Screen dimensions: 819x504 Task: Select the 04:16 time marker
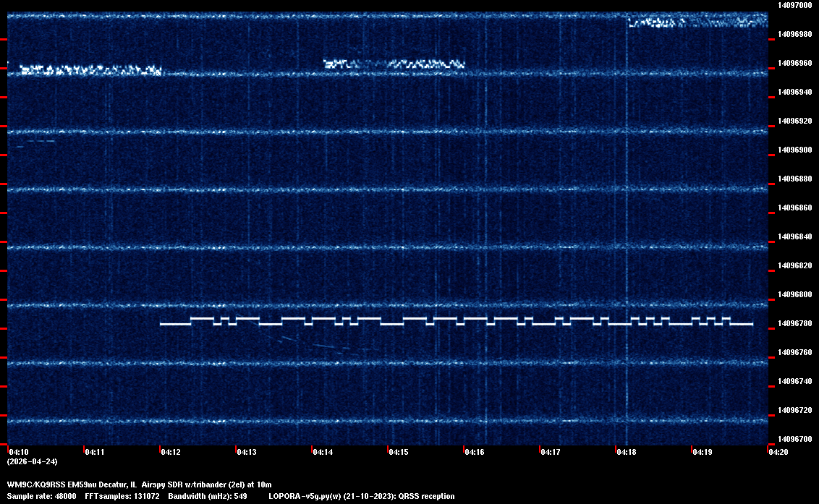475,453
